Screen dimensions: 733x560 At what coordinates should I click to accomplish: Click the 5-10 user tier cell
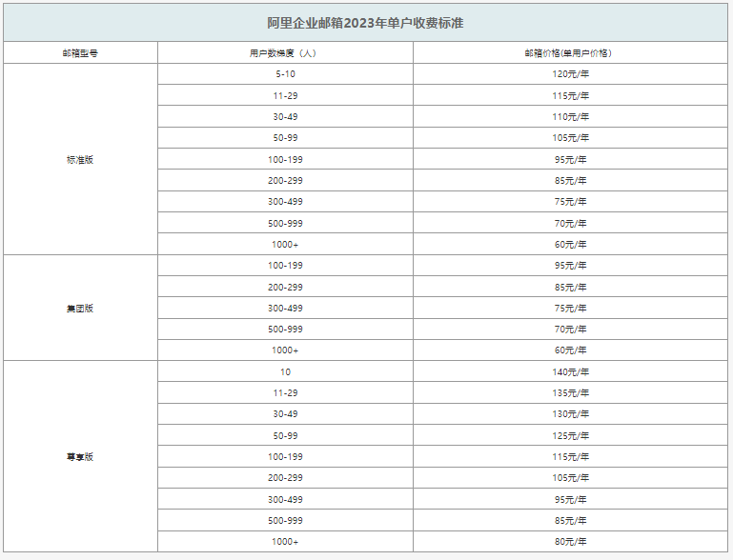point(285,73)
